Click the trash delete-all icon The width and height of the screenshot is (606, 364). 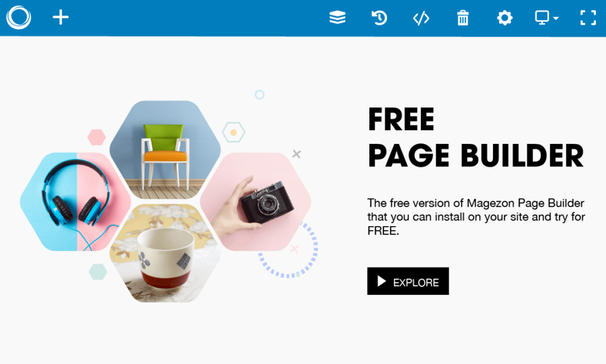click(x=463, y=18)
